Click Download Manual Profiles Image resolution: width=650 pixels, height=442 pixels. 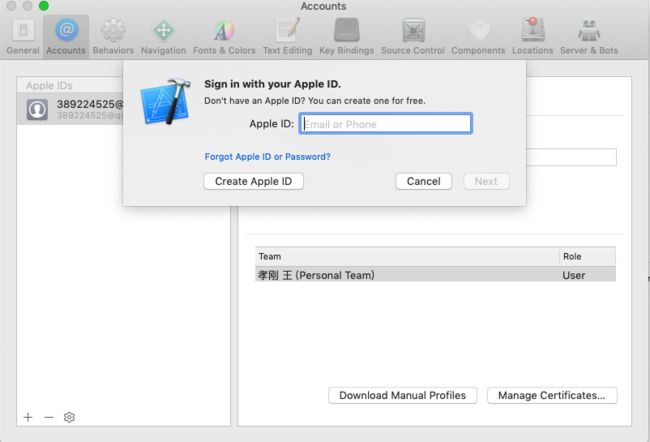click(403, 395)
